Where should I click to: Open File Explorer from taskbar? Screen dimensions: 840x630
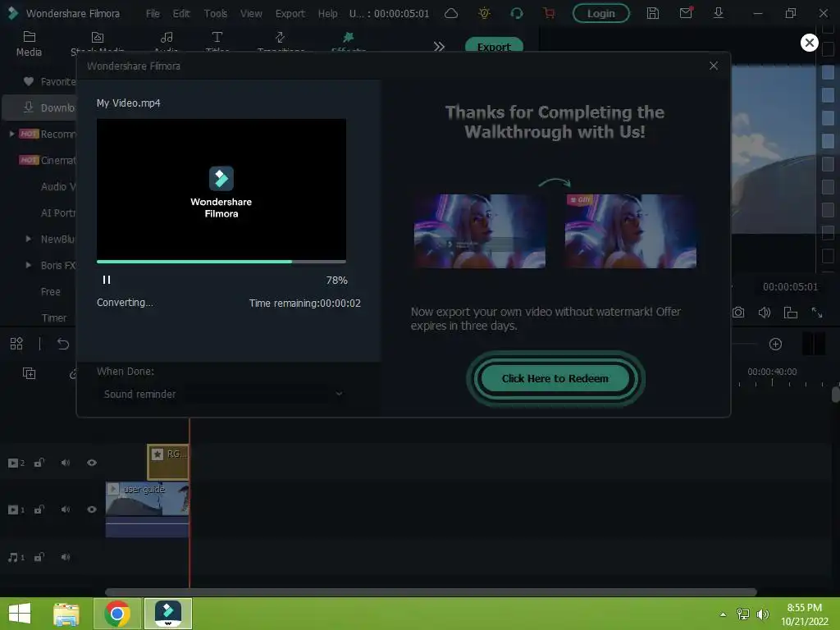click(66, 614)
